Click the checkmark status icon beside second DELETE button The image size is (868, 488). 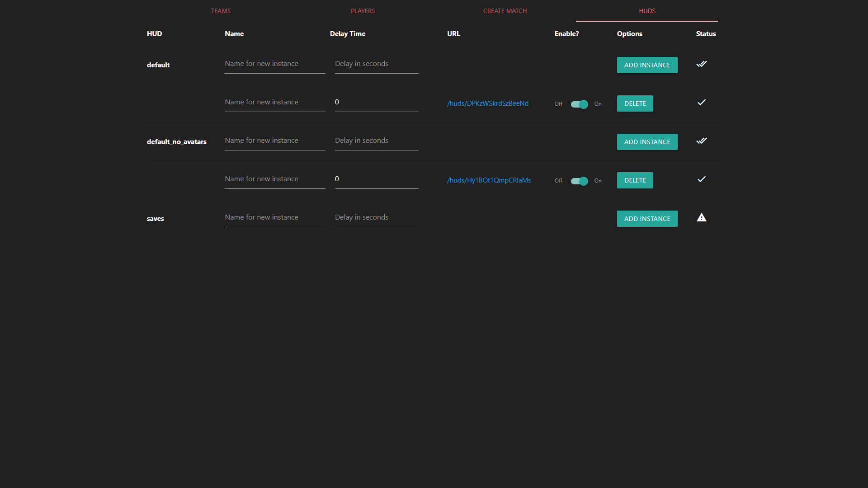[x=701, y=179]
